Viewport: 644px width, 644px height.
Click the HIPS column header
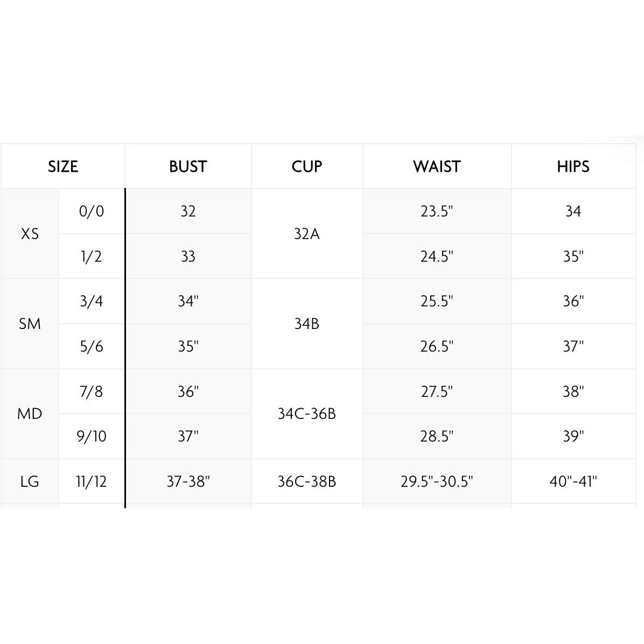(573, 166)
